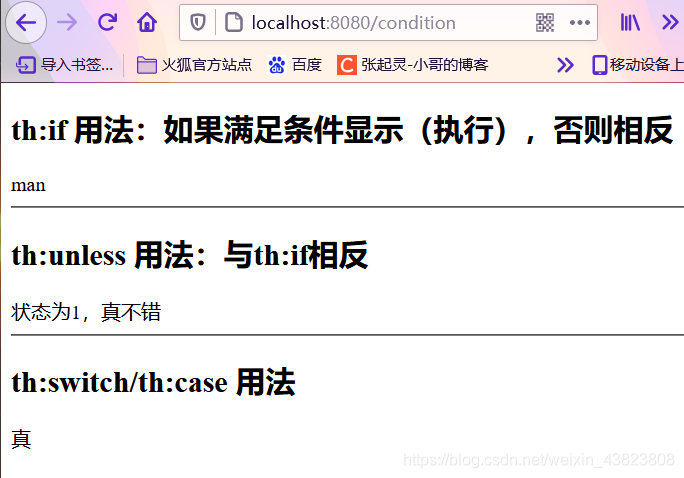Expand more toolbar tools chevron
The width and height of the screenshot is (684, 478).
(x=670, y=22)
